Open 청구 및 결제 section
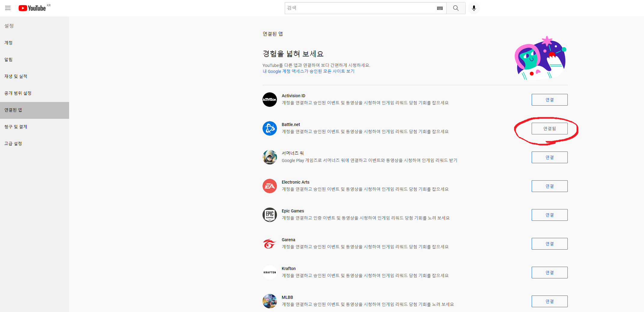Image resolution: width=644 pixels, height=312 pixels. point(35,127)
